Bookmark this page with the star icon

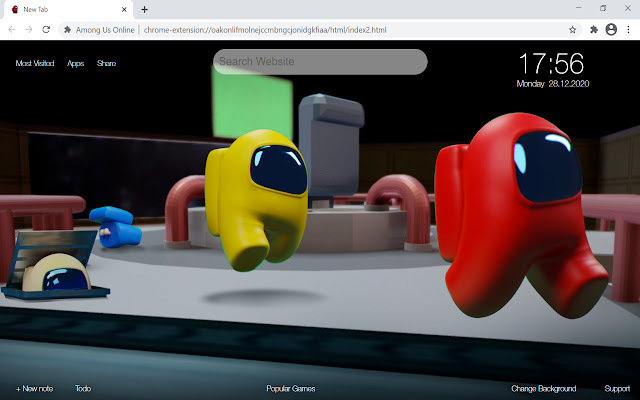coord(573,29)
